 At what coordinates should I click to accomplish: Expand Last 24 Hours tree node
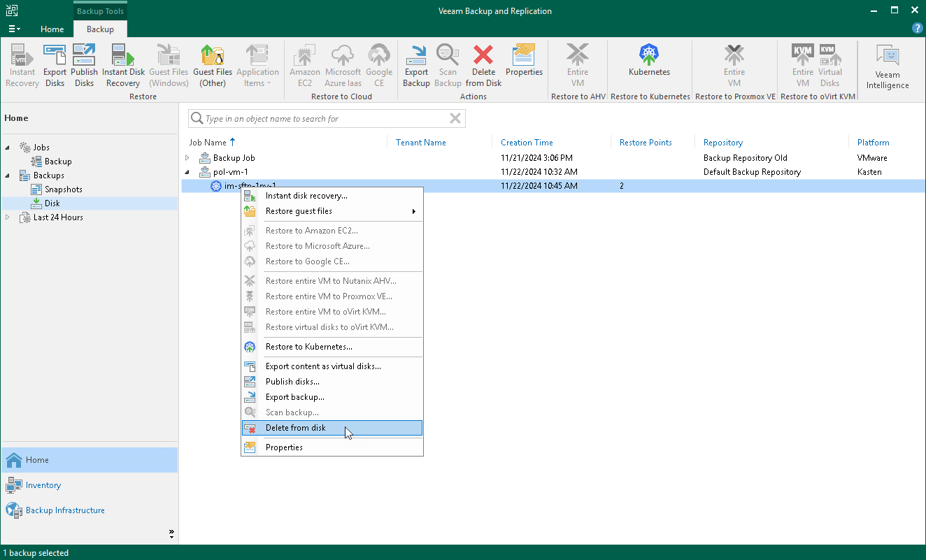pyautogui.click(x=8, y=217)
